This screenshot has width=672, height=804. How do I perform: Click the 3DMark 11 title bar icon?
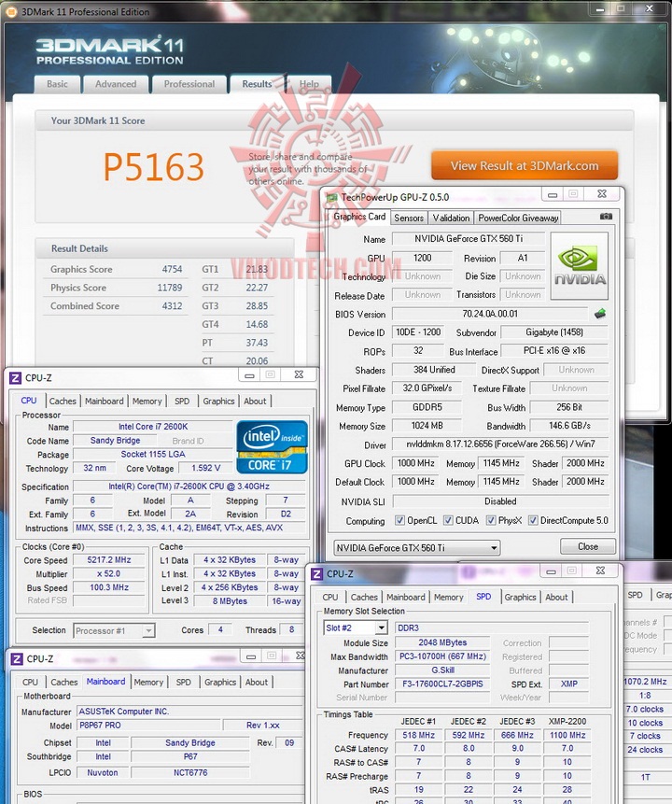click(x=12, y=12)
